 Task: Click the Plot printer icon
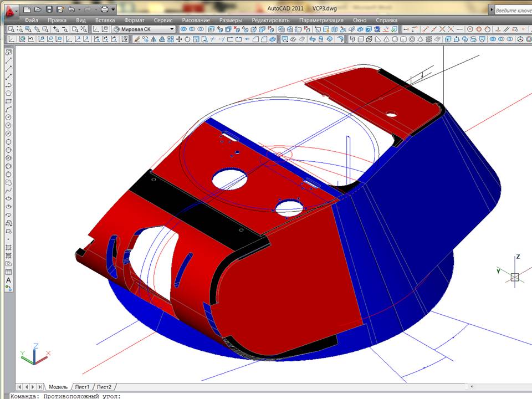105,10
